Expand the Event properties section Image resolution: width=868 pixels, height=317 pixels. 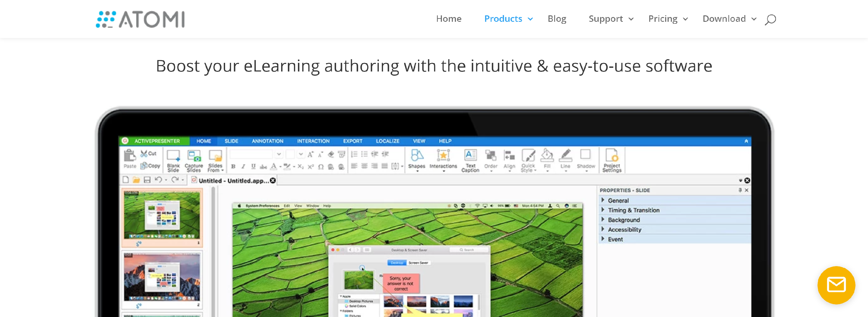pos(675,239)
